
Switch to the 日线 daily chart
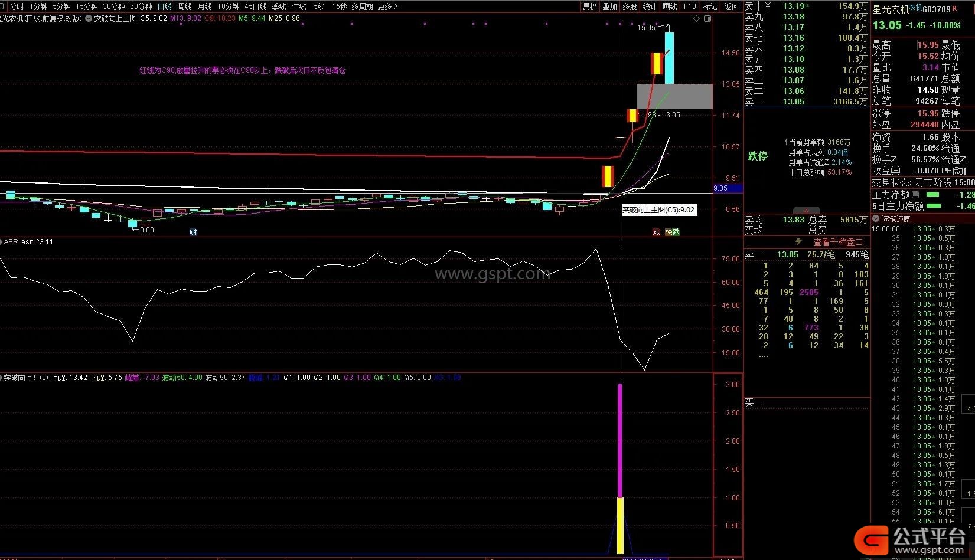point(164,6)
